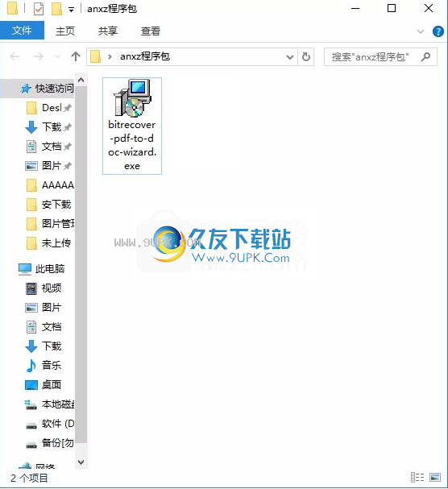
Task: Click the properties checkmark icon in title bar
Action: [x=39, y=9]
